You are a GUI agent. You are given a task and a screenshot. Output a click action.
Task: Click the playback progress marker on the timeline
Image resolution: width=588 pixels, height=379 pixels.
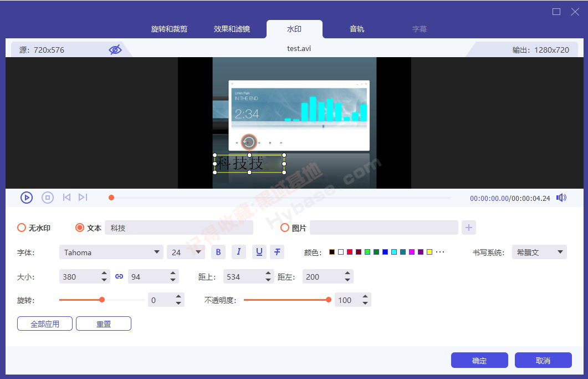111,198
